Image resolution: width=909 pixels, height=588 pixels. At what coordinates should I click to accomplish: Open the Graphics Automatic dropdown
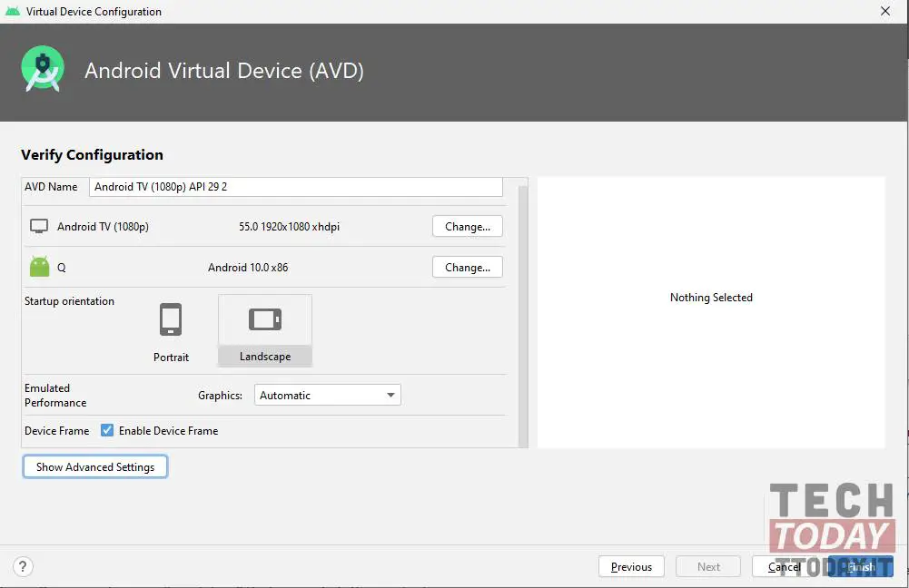(x=328, y=395)
